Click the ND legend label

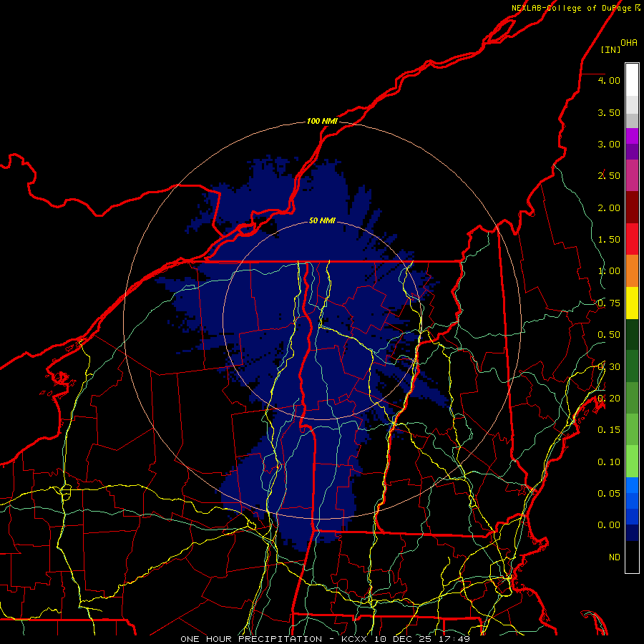point(615,557)
